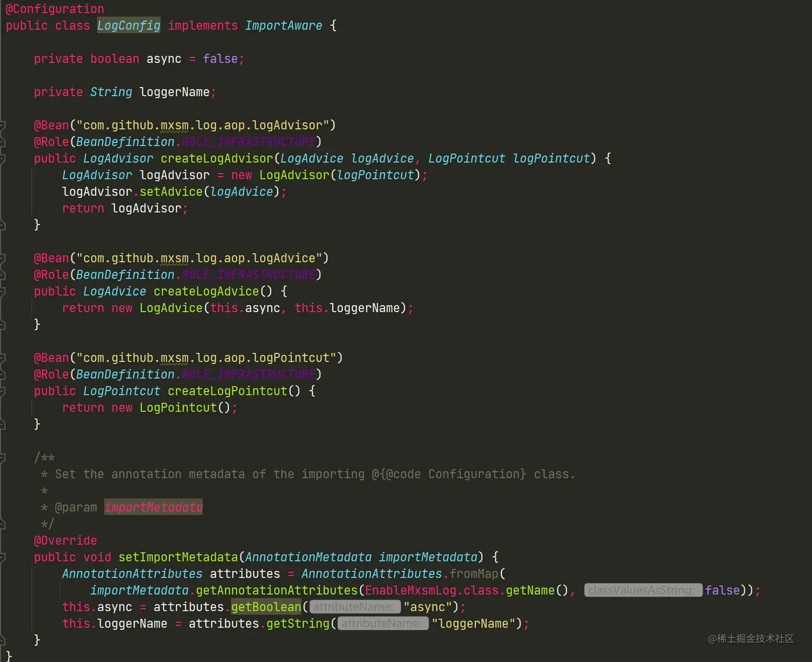Click the ImportAware interface name

pyautogui.click(x=284, y=26)
